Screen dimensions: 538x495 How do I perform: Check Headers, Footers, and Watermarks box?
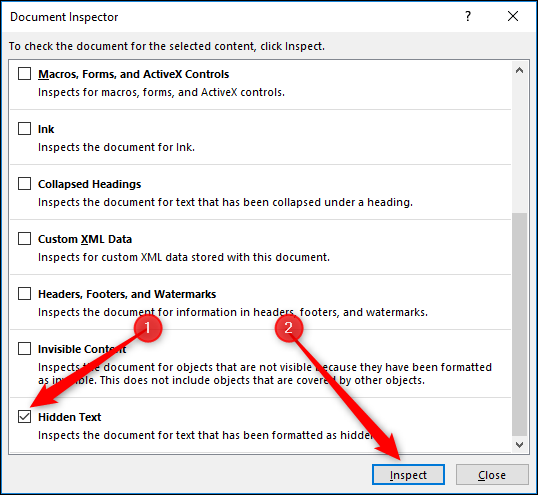click(24, 294)
